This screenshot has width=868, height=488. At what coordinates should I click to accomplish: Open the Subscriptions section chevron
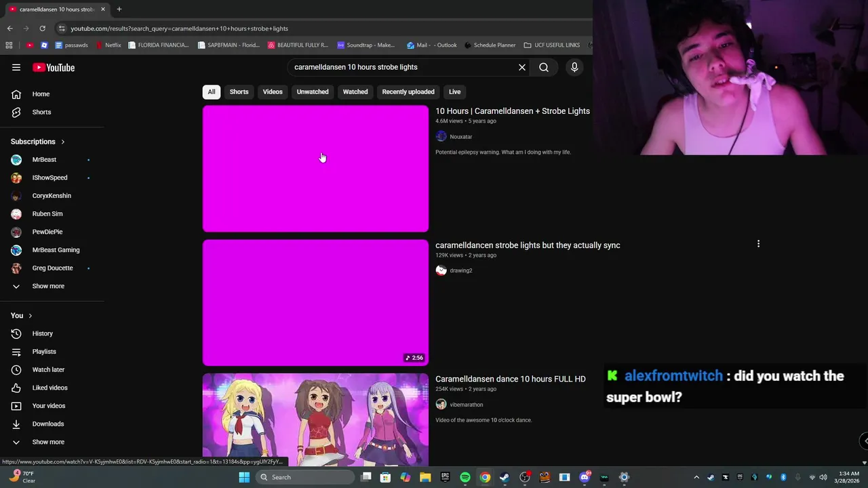[x=63, y=142]
